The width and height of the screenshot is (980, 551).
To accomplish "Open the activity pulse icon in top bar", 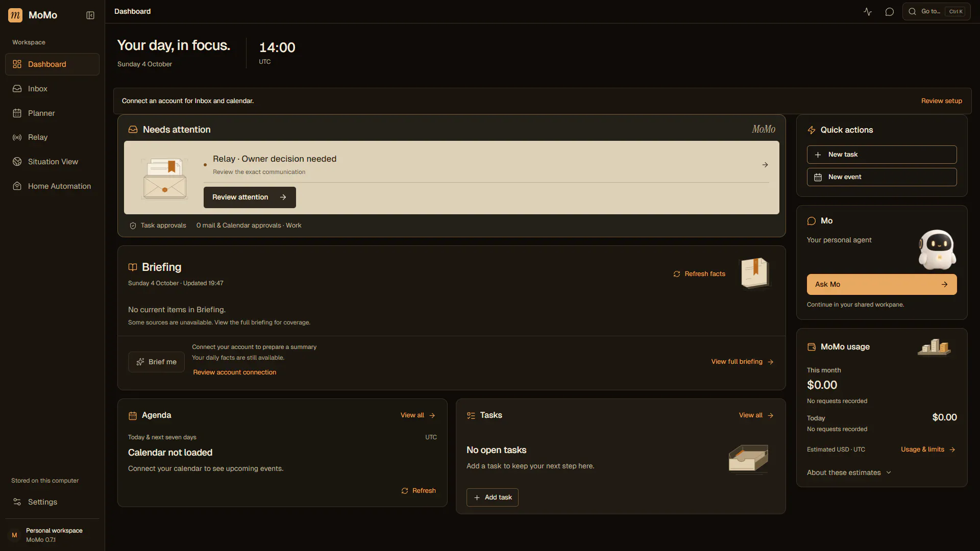I will coord(868,12).
